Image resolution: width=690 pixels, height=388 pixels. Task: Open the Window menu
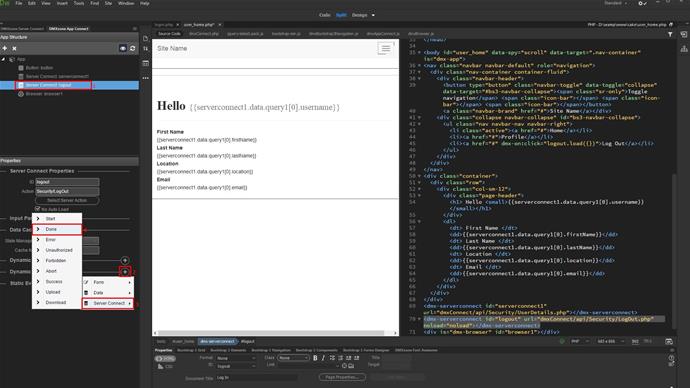[x=126, y=3]
